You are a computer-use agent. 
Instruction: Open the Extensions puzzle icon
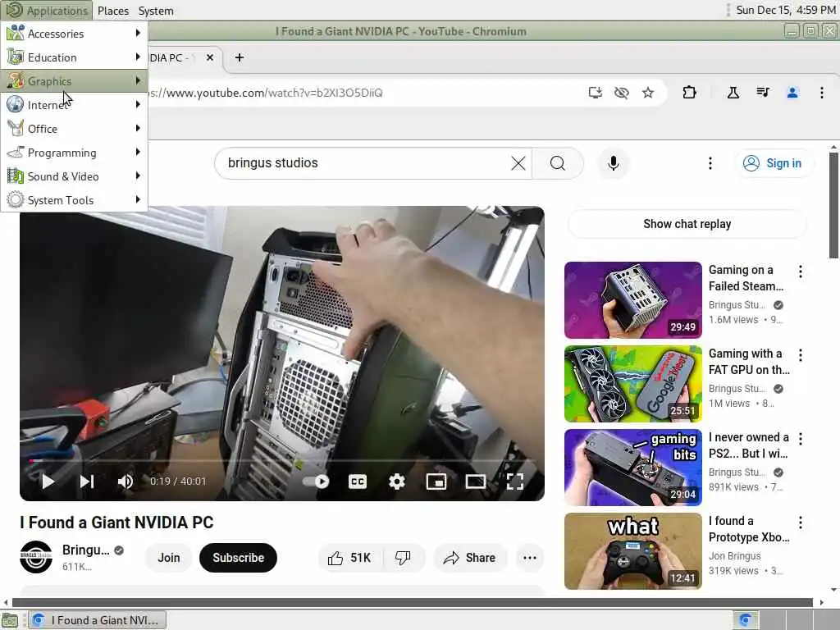tap(689, 93)
